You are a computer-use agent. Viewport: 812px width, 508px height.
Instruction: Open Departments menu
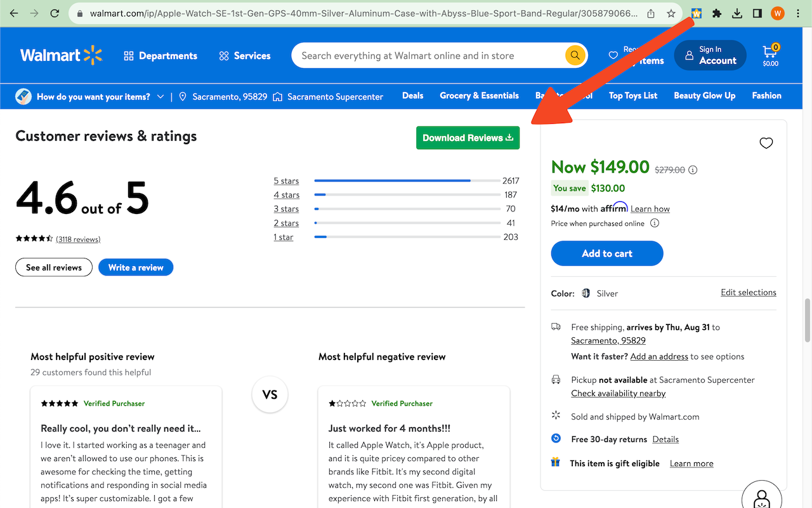coord(160,56)
